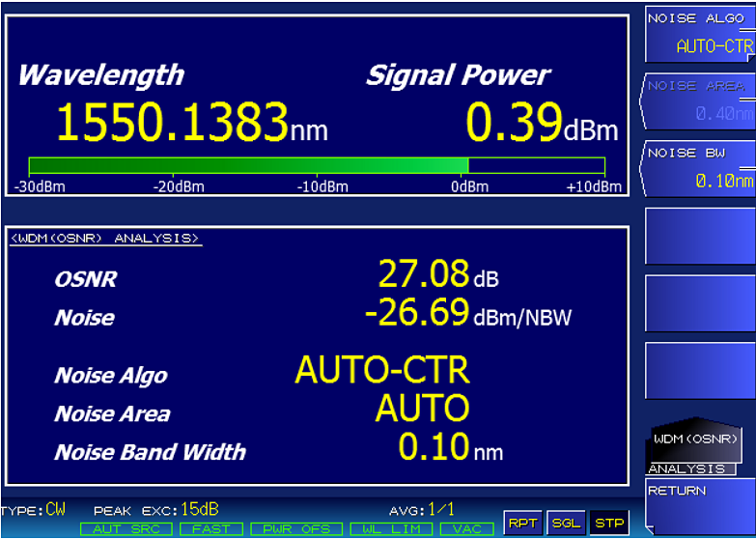Screen dimensions: 756x539
Task: Click the VAC status indicator
Action: 466,529
